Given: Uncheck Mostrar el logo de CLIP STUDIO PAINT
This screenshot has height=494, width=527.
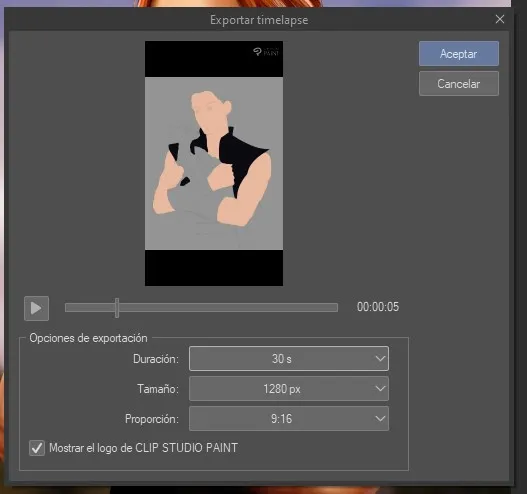Looking at the screenshot, I should 37,448.
